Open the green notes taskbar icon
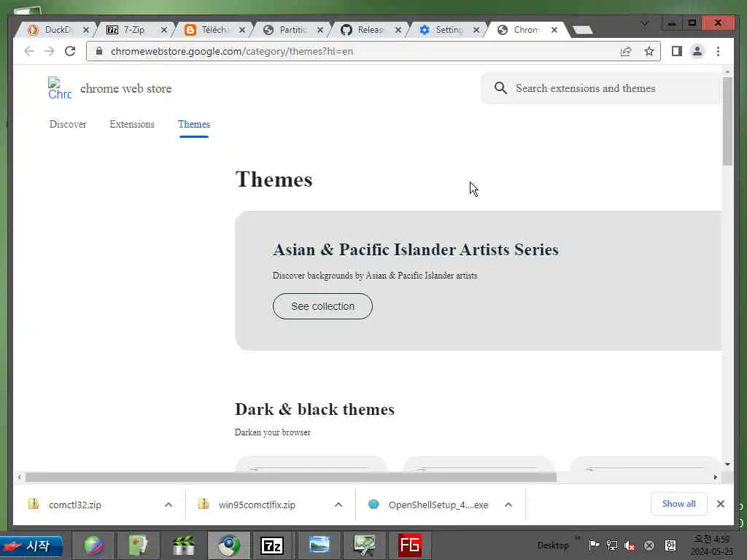 138,545
